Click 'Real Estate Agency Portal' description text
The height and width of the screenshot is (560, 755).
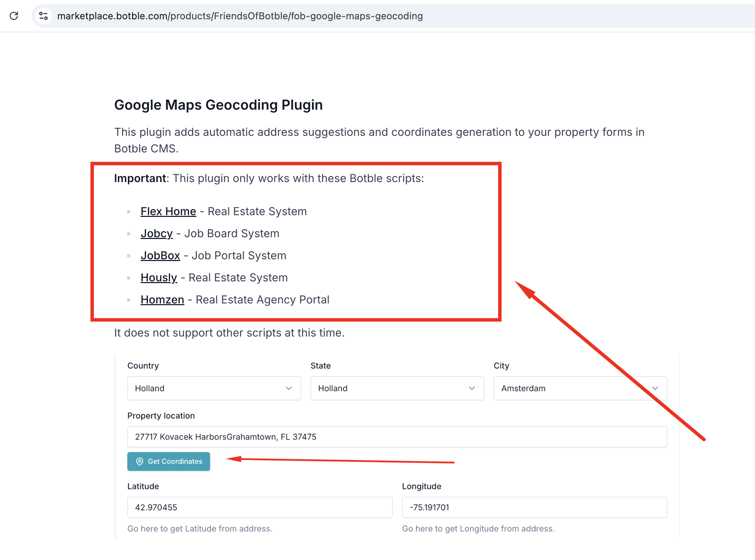click(263, 300)
